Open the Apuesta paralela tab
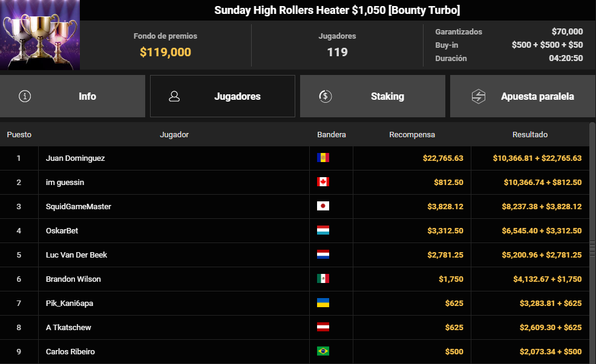 pos(523,96)
